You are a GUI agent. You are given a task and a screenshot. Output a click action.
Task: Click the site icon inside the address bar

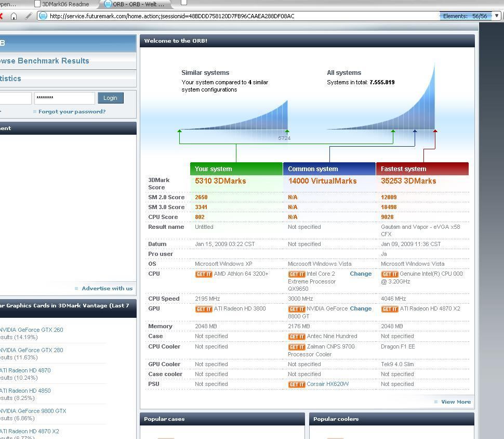tap(44, 16)
